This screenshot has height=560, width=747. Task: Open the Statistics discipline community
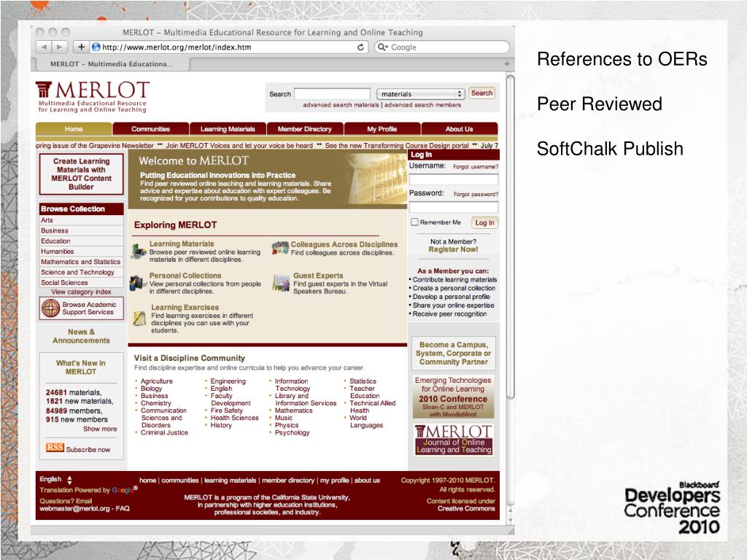pos(363,381)
